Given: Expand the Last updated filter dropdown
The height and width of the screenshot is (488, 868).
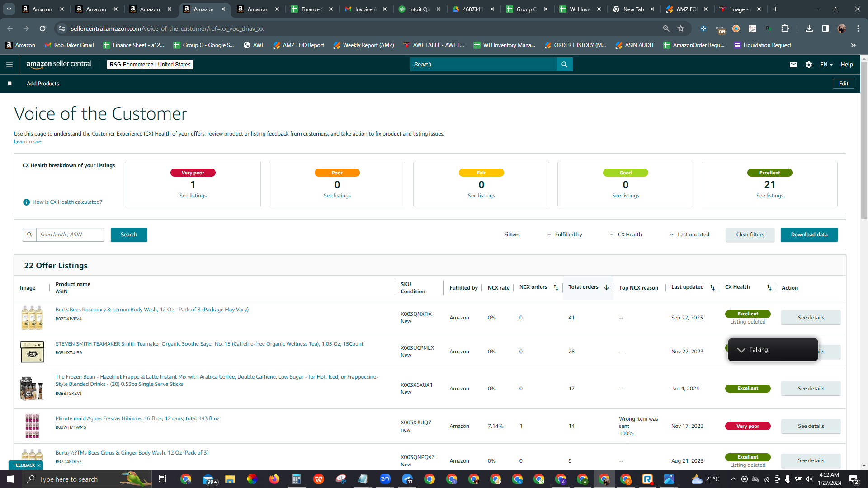Looking at the screenshot, I should [x=689, y=235].
